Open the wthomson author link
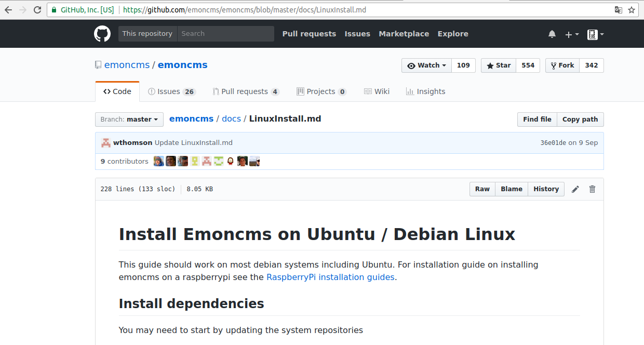 pos(133,143)
